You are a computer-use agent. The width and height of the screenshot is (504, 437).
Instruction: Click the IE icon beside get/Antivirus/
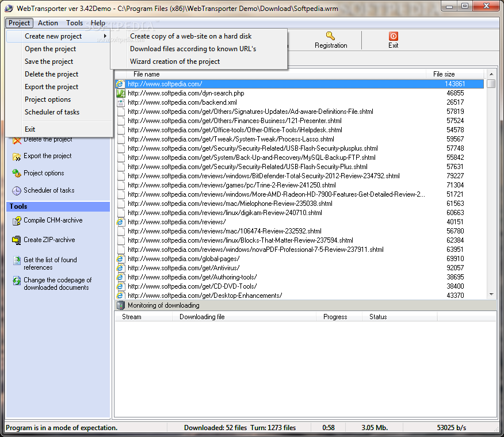click(x=120, y=268)
